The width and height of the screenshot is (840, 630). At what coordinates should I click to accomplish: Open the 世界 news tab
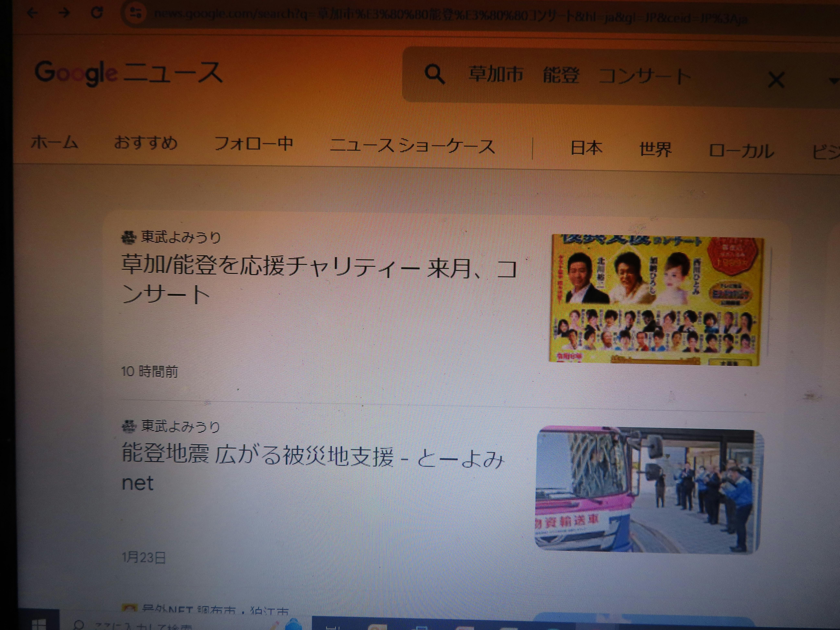pos(655,149)
